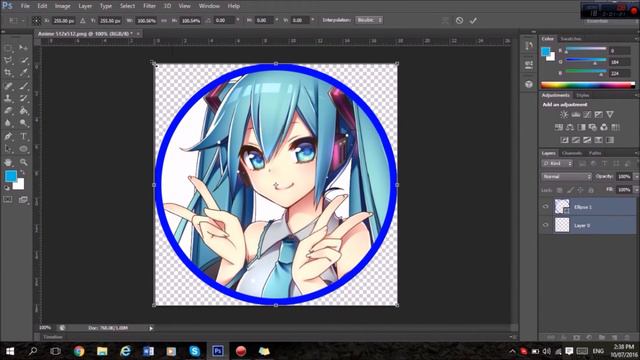Reset default foreground and background colors
Screen dimensions: 640x360
point(7,188)
